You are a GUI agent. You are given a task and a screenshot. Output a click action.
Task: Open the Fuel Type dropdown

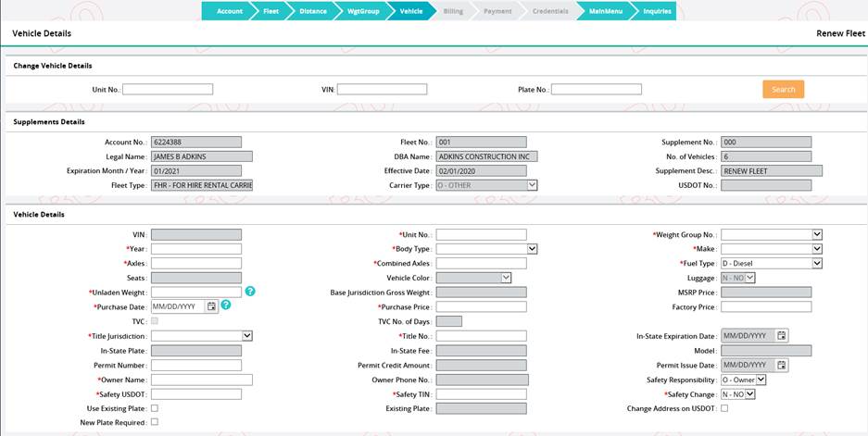coord(816,264)
